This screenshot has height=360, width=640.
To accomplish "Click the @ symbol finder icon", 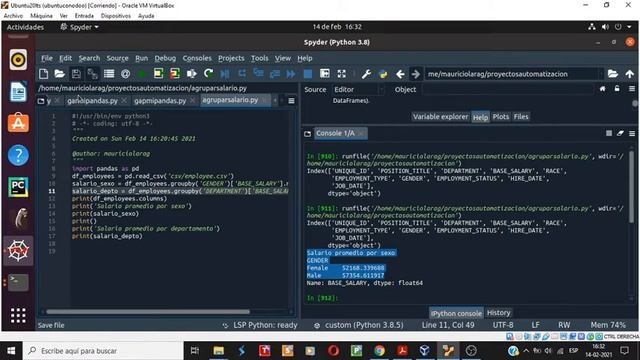I will point(125,74).
